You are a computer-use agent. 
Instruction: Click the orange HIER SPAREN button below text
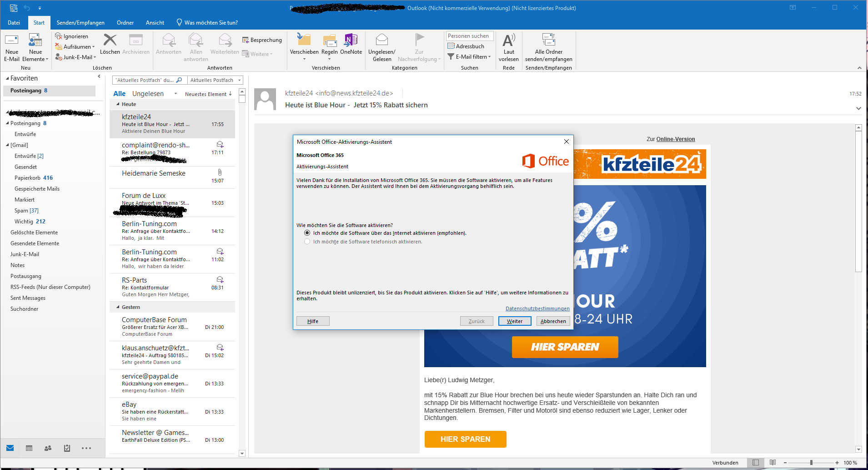pyautogui.click(x=466, y=439)
